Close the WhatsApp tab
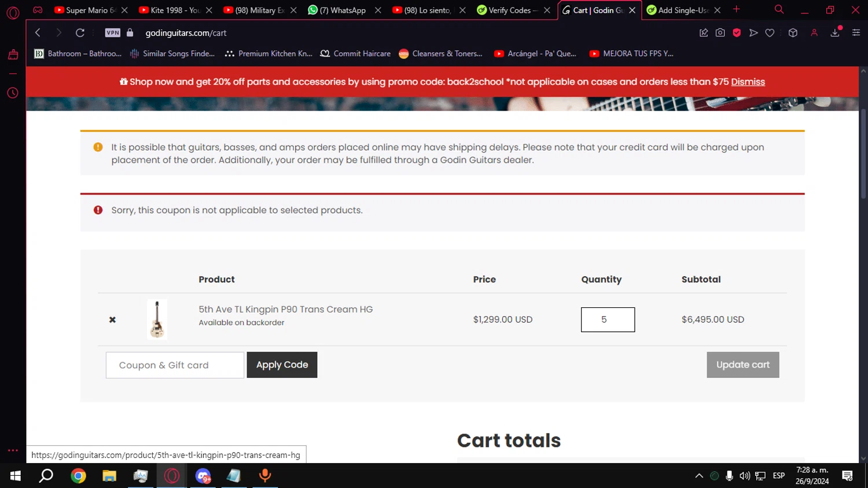Screen dimensions: 868x488 pos(378,10)
